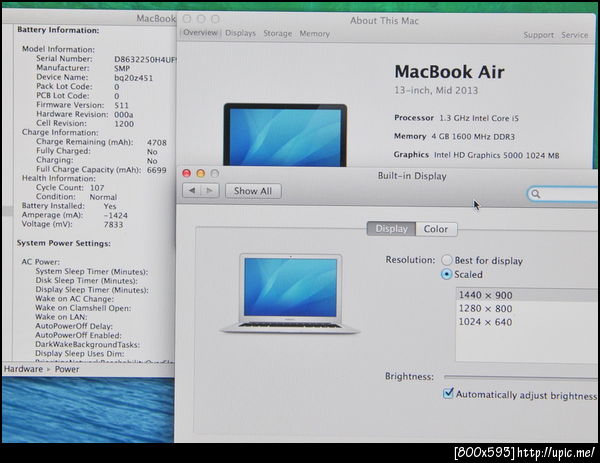This screenshot has height=463, width=600.
Task: Click the MacBook Air image in About This Mac
Action: coord(285,135)
